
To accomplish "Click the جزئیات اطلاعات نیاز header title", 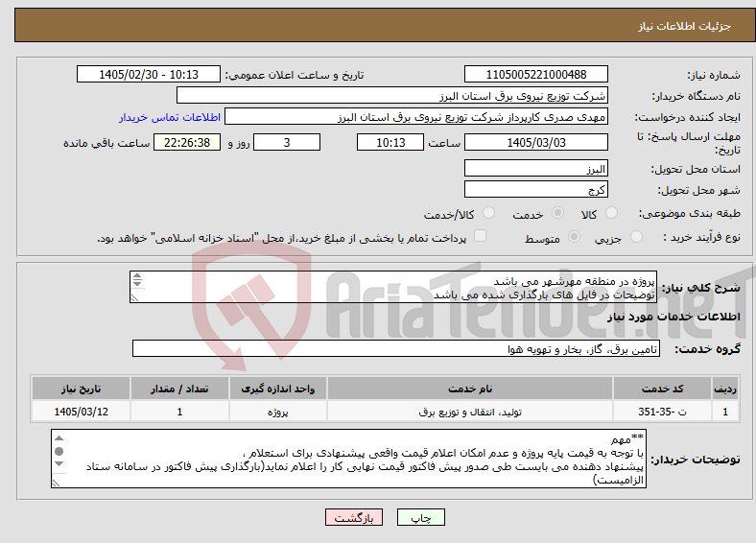I will coord(685,26).
